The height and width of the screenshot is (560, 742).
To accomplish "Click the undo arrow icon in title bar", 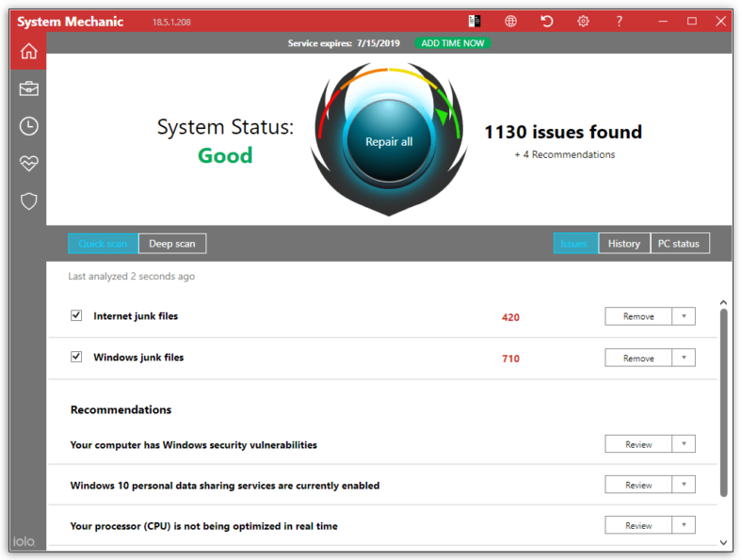I will click(547, 22).
